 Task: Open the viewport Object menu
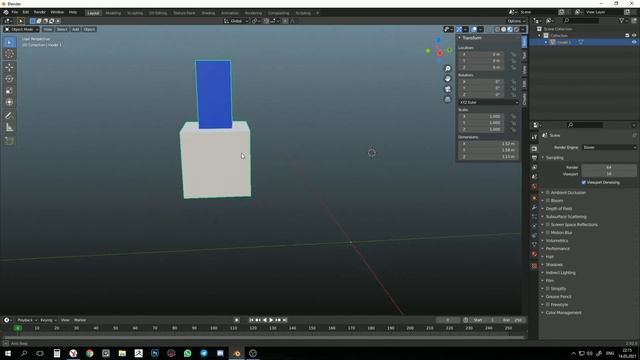89,29
